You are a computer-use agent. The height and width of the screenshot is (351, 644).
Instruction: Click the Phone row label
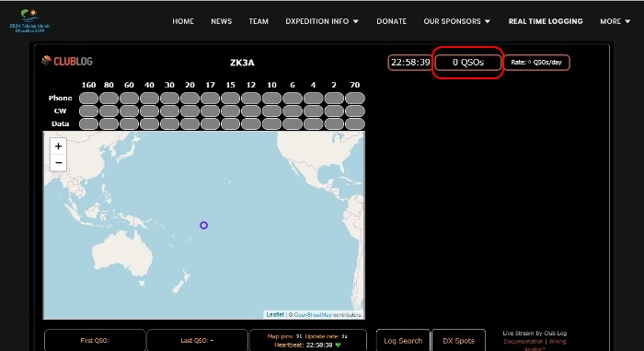[x=60, y=98]
